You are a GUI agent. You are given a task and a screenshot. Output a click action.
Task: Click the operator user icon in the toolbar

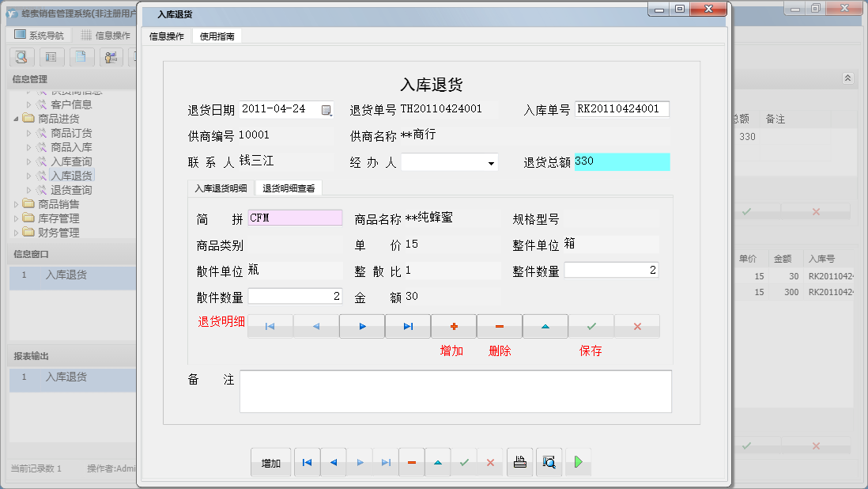pos(111,57)
